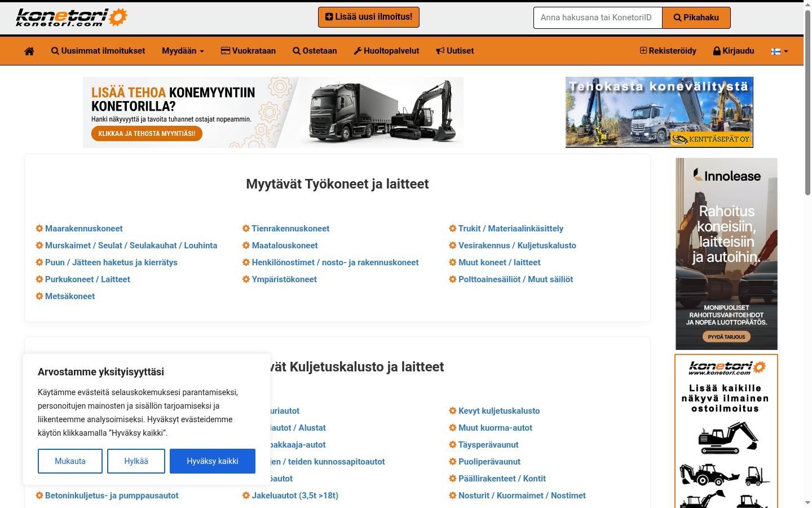Click the page vertical scrollbar
Image resolution: width=812 pixels, height=508 pixels.
tap(807, 102)
